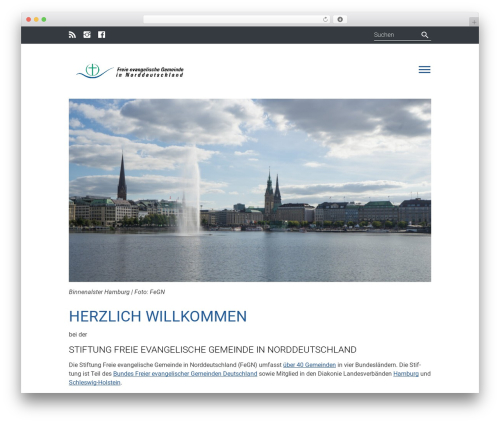Click the Binnenalster Hamburg photo
The image size is (500, 423).
250,190
